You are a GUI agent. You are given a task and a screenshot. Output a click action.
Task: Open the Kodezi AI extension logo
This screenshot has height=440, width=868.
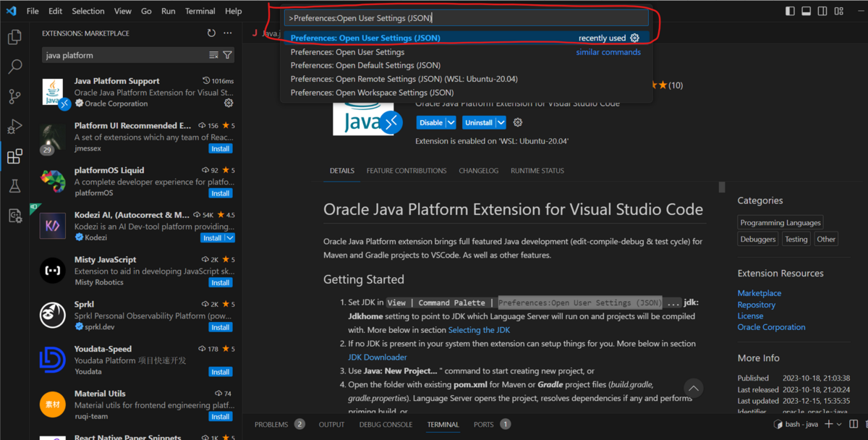coord(53,226)
